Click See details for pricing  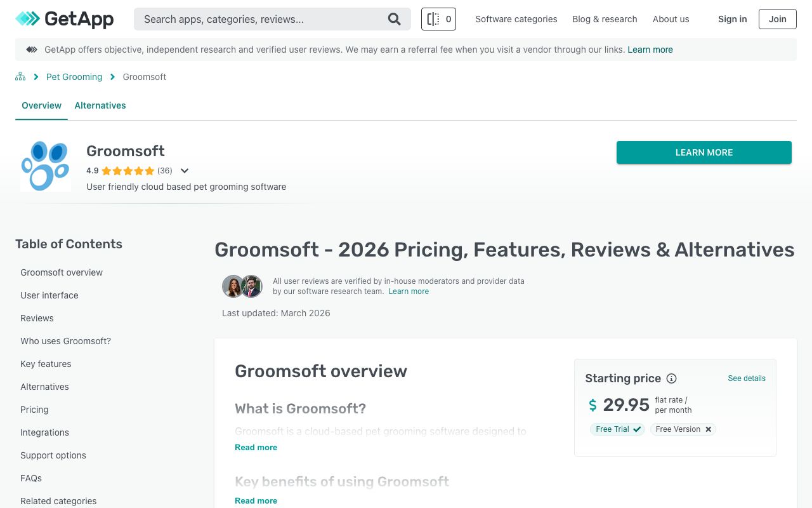(747, 378)
